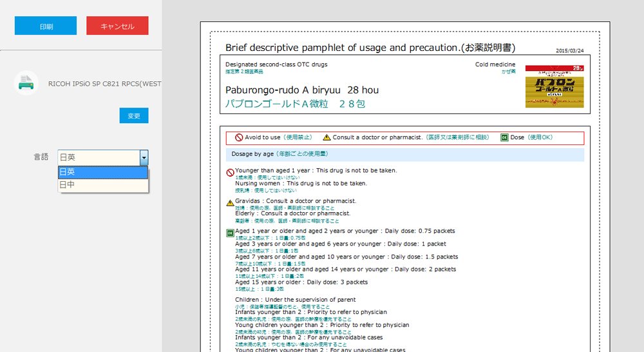
Task: Click the red キャンセル cancel button
Action: (117, 26)
